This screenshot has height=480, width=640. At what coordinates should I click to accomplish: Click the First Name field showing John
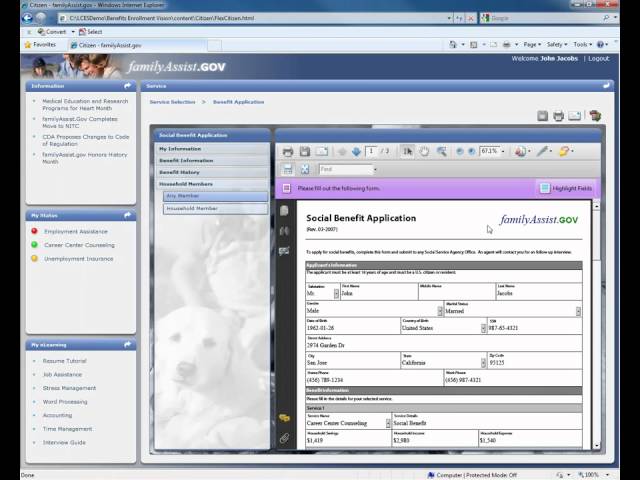[379, 291]
